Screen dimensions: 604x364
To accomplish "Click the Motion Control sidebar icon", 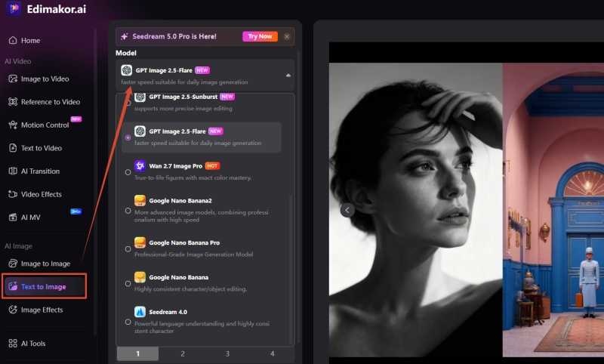I will [x=13, y=125].
